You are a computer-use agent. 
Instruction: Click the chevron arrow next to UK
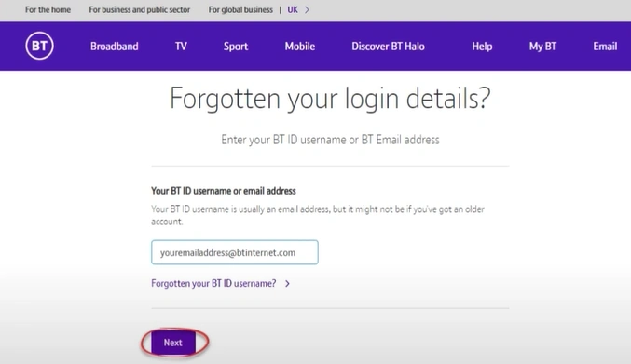pos(307,10)
